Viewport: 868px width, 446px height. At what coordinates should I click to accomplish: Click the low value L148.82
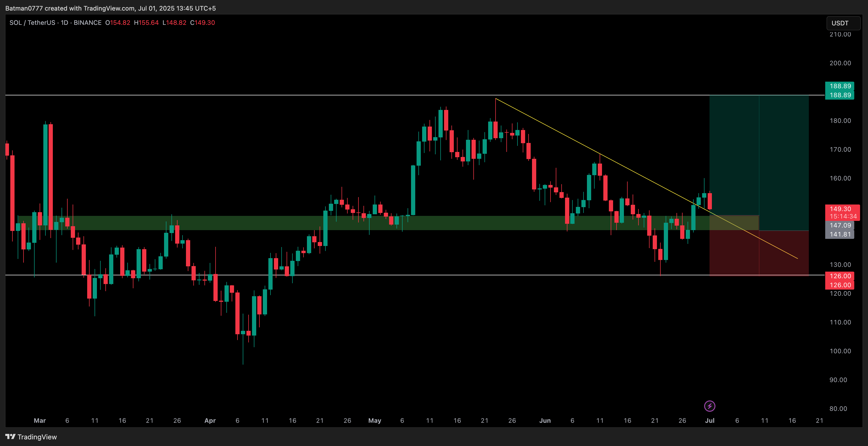pyautogui.click(x=174, y=22)
